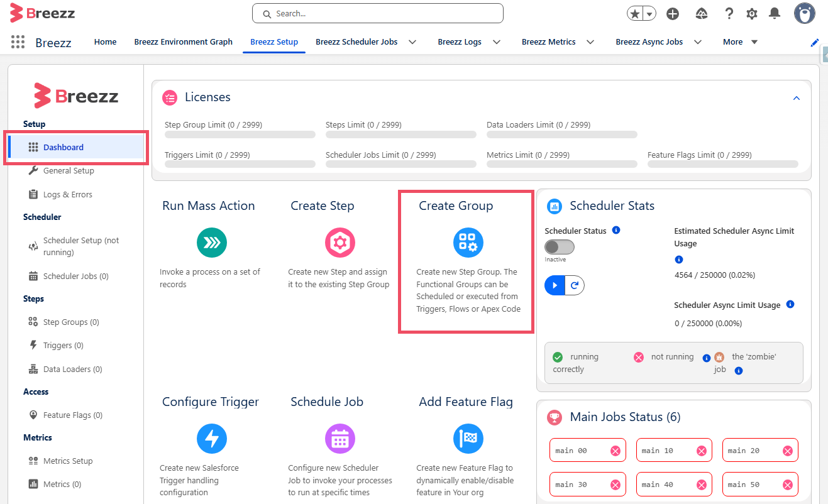The image size is (828, 504).
Task: Expand the Breezz Logs tab chevron
Action: click(497, 42)
